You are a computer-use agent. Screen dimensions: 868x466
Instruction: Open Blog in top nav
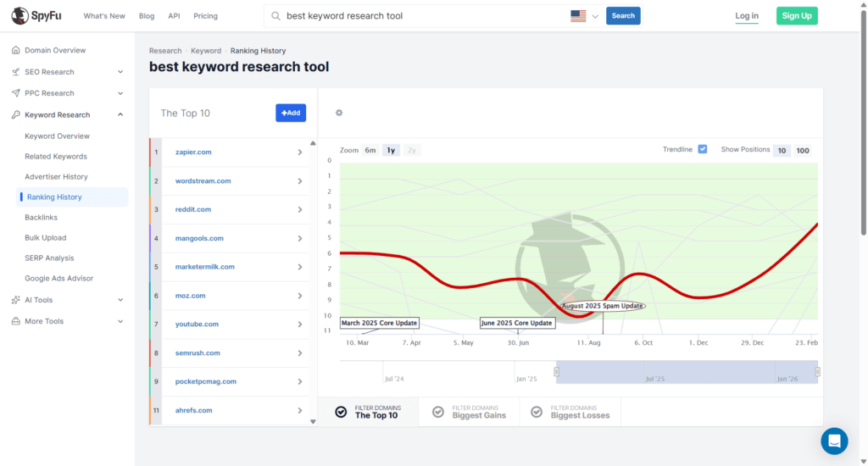click(147, 16)
